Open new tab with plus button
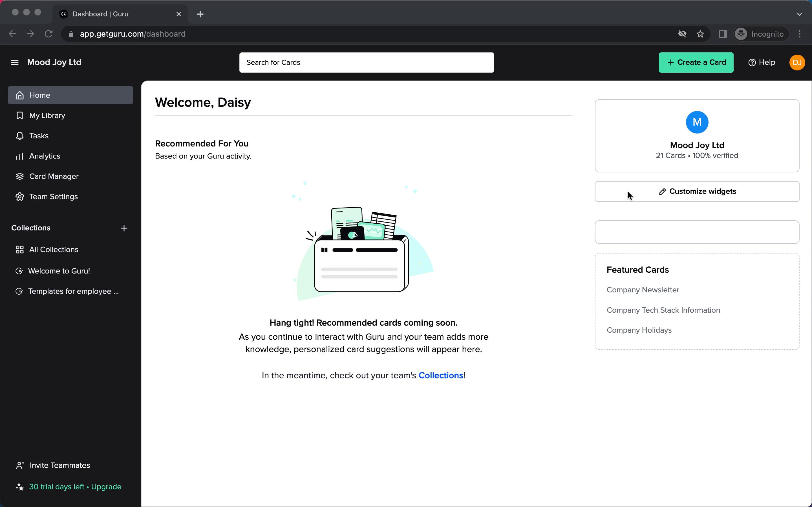 pos(200,14)
